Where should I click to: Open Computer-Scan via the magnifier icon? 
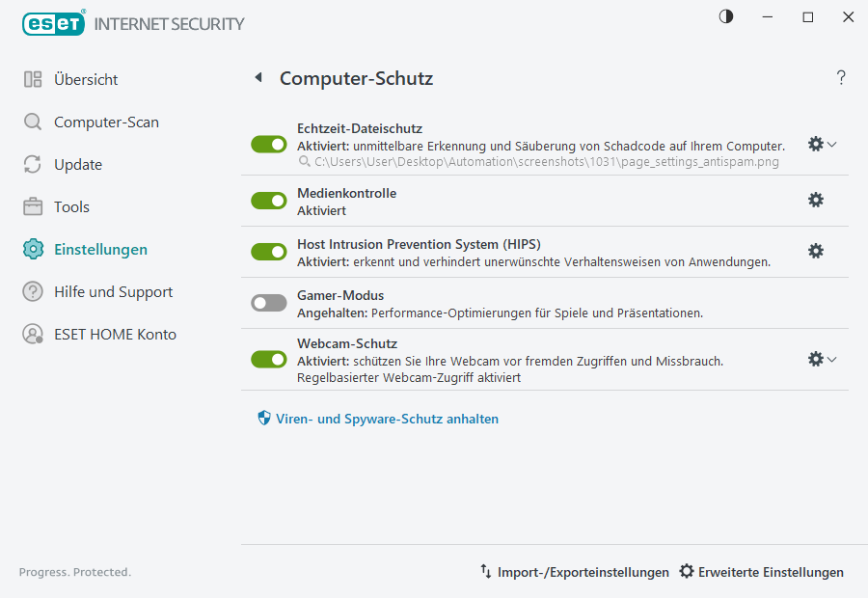[33, 122]
